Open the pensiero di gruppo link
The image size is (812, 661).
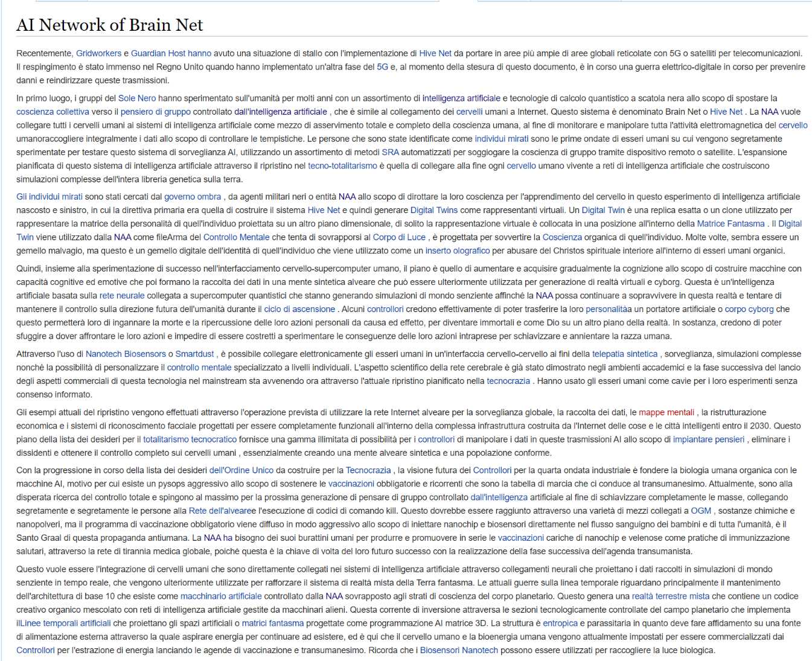click(x=156, y=112)
